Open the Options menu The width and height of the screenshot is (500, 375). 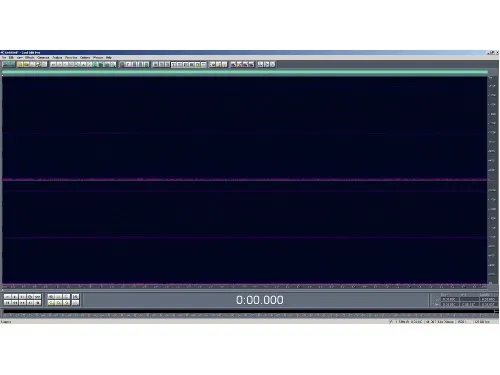pos(85,58)
